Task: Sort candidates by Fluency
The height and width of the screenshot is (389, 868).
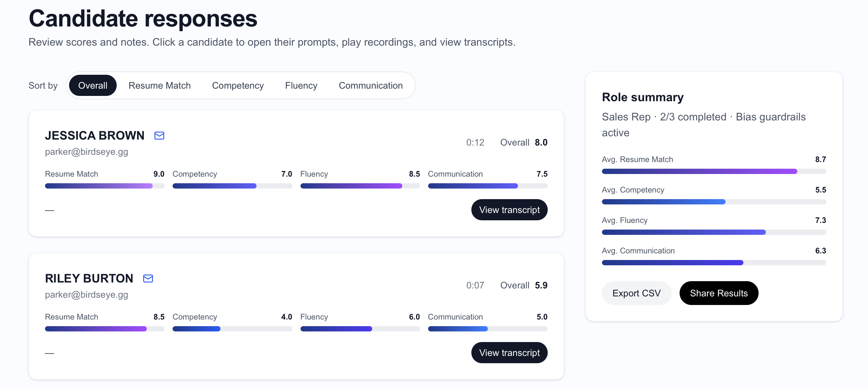Action: [301, 86]
